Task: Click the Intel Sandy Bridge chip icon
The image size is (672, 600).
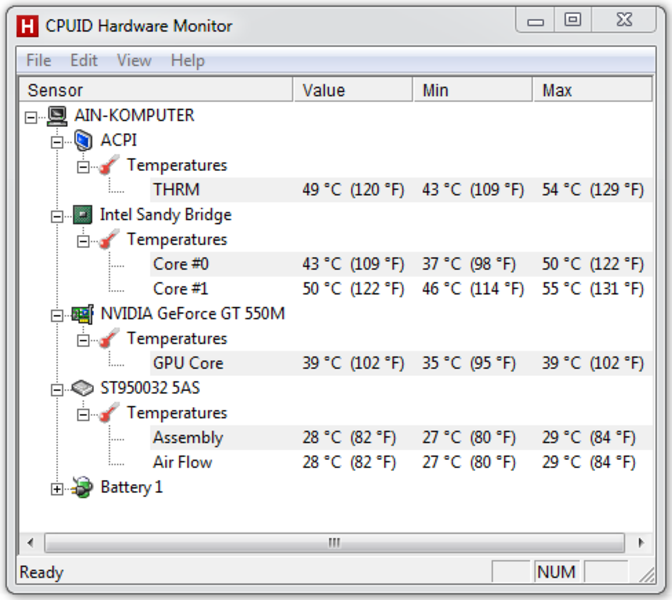Action: pyautogui.click(x=83, y=215)
